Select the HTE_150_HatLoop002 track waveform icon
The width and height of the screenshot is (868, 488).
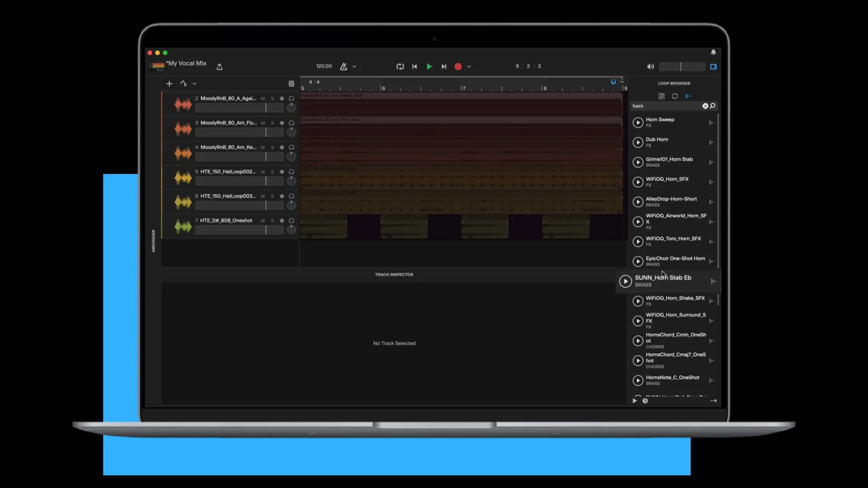point(183,178)
